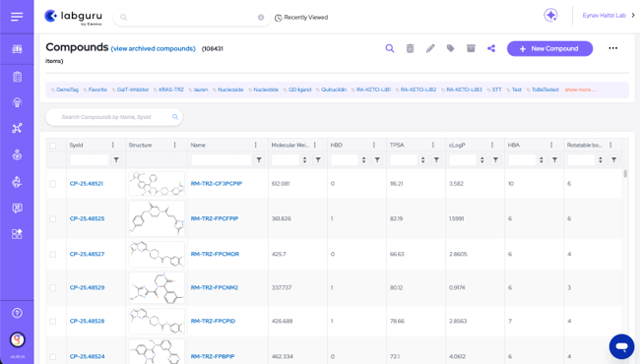Open the Molecular Weight column options menu
The height and width of the screenshot is (364, 640).
tap(315, 146)
